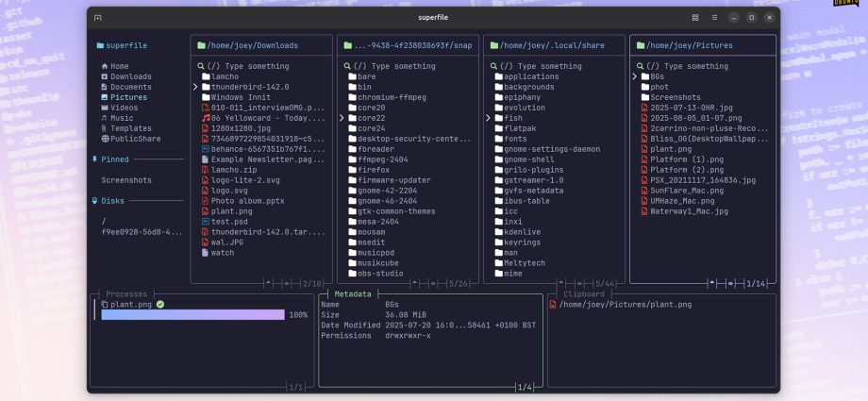The image size is (868, 401).
Task: Select wal.JPG in Downloads panel
Action: point(223,242)
